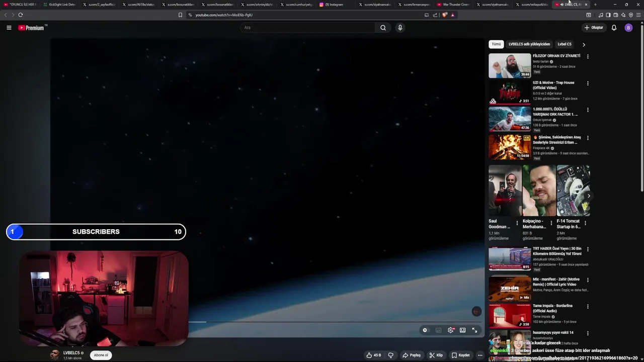The width and height of the screenshot is (644, 362).
Task: Open UZI & Motive Trap House thumbnail
Action: pyautogui.click(x=510, y=92)
